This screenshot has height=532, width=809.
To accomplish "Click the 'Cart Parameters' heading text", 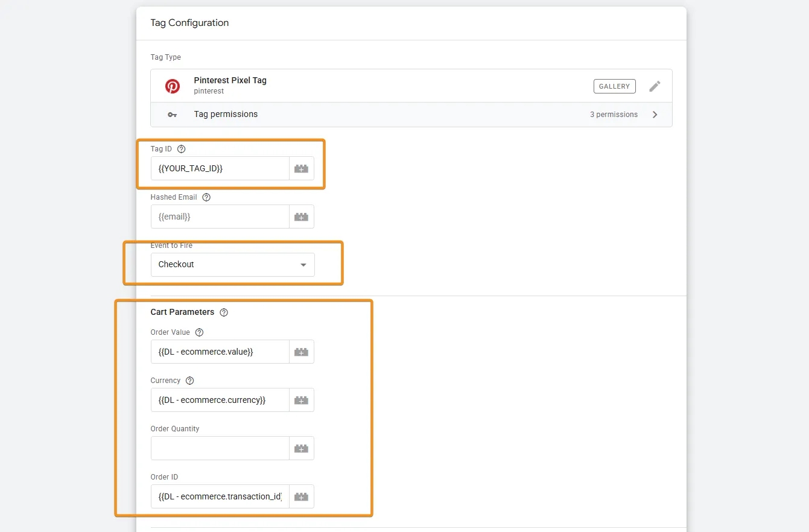I will tap(182, 312).
